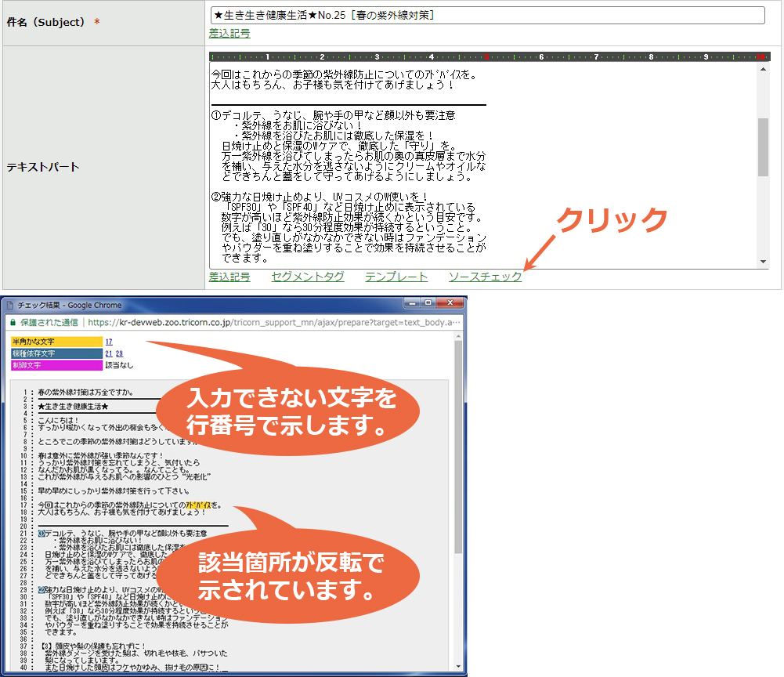
Task: Click the secure lock icon in address bar
Action: (13, 323)
